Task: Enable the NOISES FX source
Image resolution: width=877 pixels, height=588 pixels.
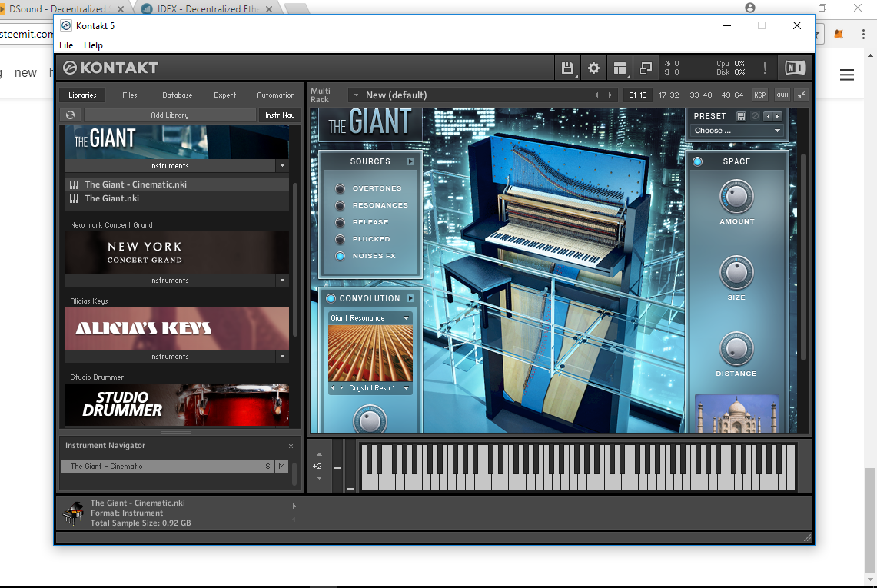Action: [339, 256]
